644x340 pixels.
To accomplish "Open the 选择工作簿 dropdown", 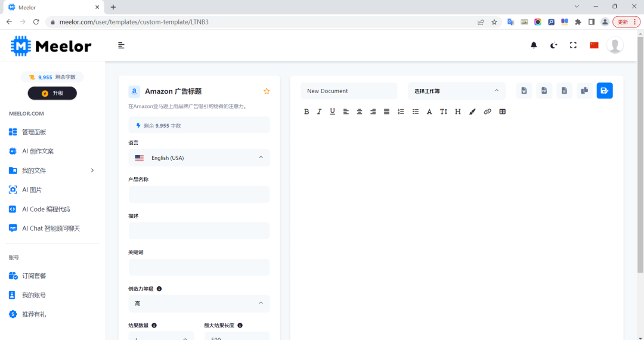I will [x=456, y=91].
